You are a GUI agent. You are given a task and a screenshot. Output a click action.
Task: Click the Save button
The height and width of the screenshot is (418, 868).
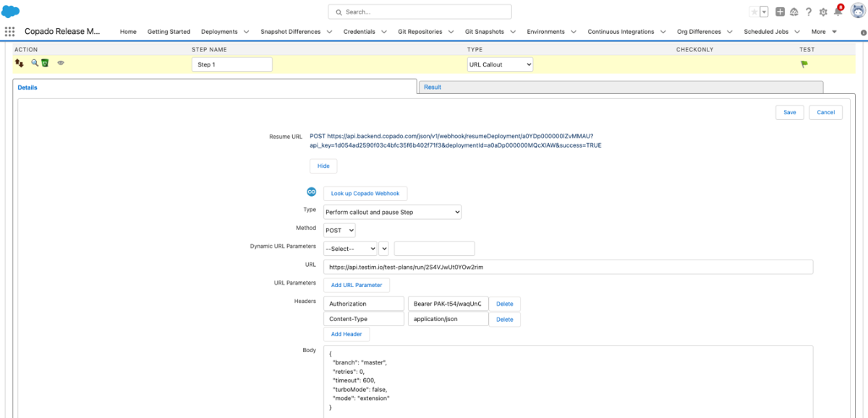click(789, 112)
